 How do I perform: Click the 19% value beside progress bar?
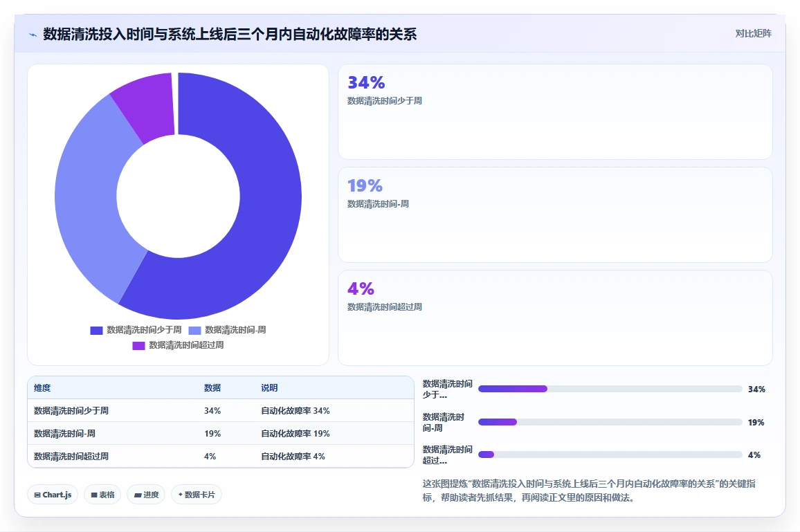coord(756,422)
